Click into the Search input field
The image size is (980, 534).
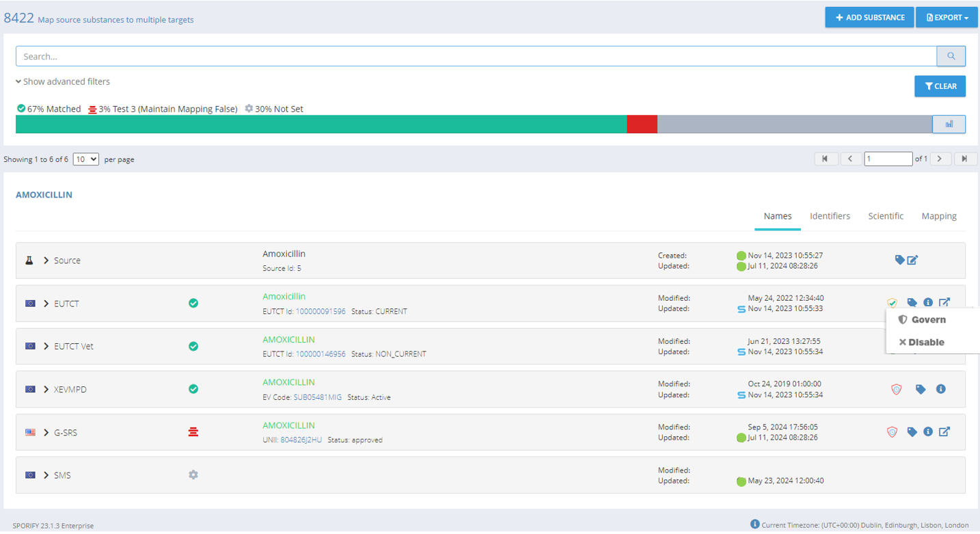tap(476, 56)
